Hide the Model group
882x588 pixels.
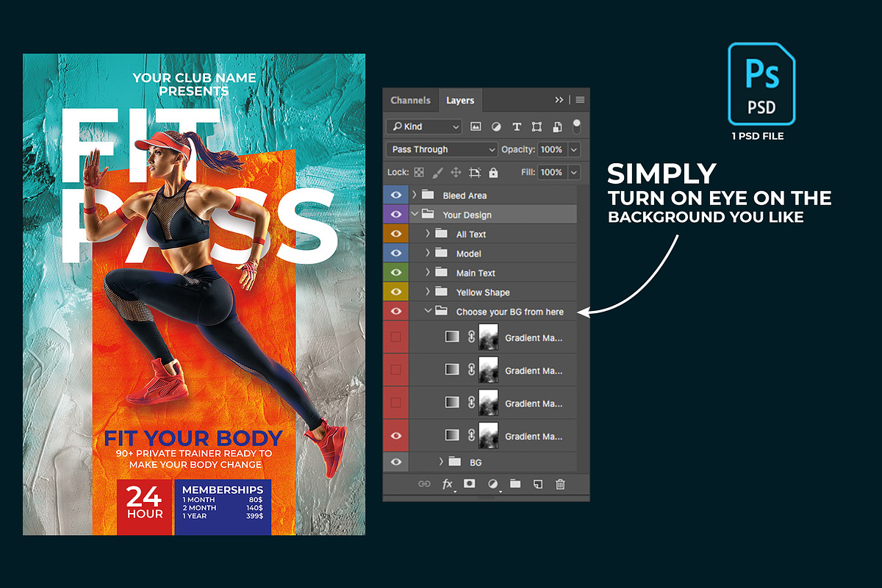pyautogui.click(x=396, y=253)
